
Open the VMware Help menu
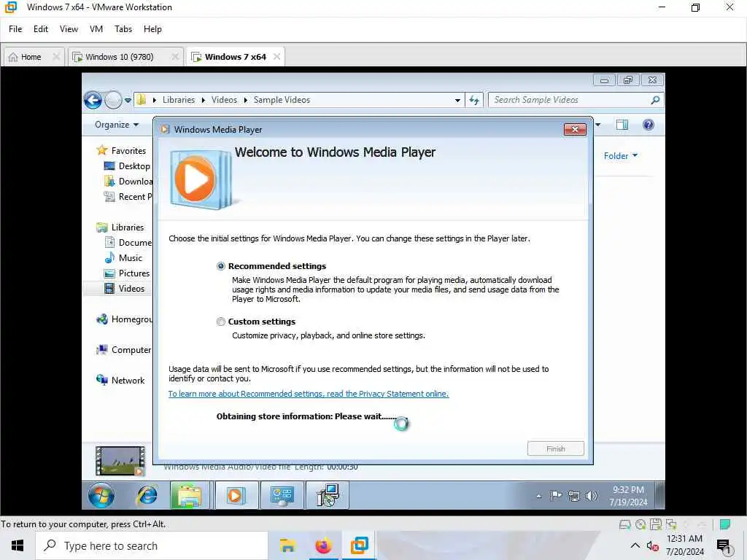[x=152, y=29]
